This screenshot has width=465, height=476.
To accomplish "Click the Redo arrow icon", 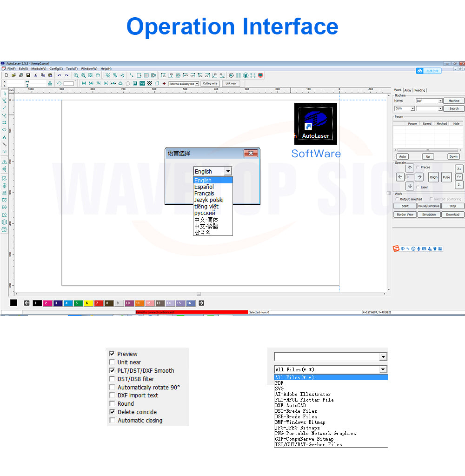I will [x=66, y=75].
